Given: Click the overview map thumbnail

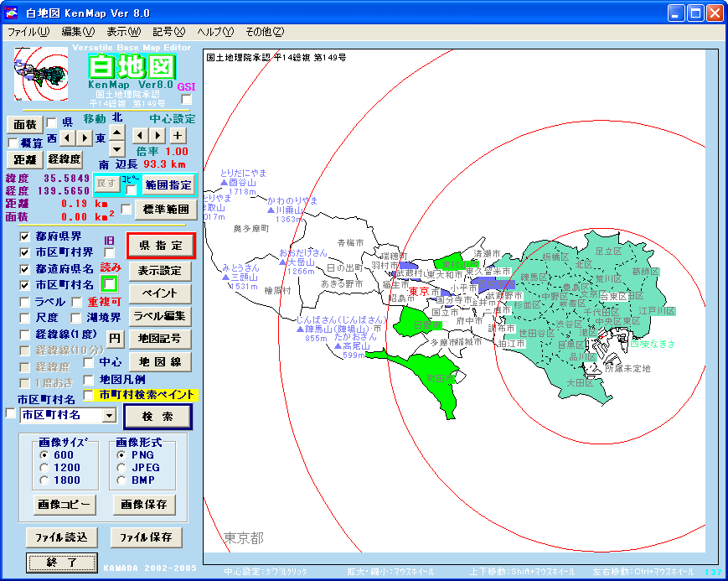Looking at the screenshot, I should pyautogui.click(x=41, y=74).
